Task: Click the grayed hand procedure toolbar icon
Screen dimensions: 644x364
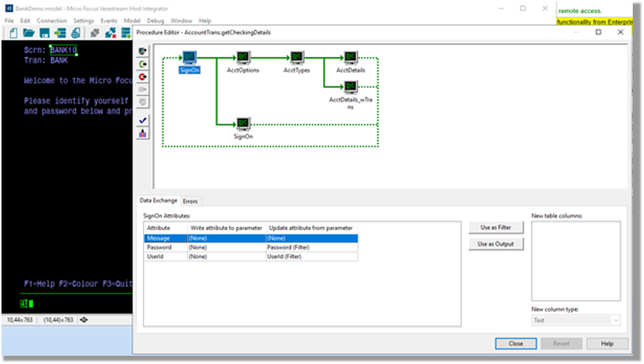Action: [142, 102]
